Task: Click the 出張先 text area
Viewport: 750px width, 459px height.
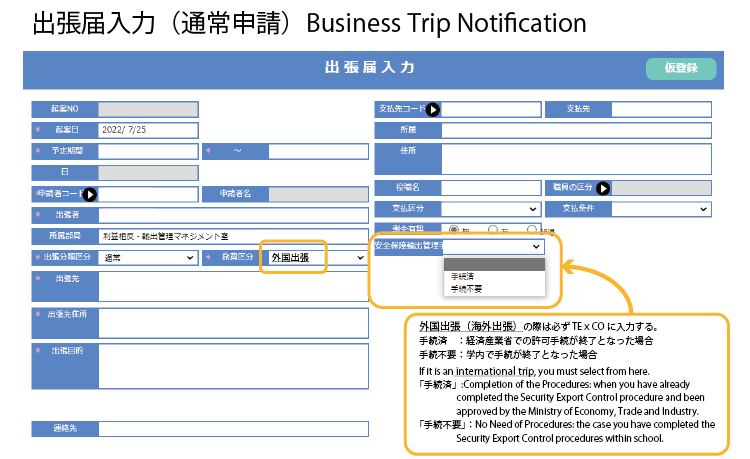Action: pyautogui.click(x=233, y=286)
